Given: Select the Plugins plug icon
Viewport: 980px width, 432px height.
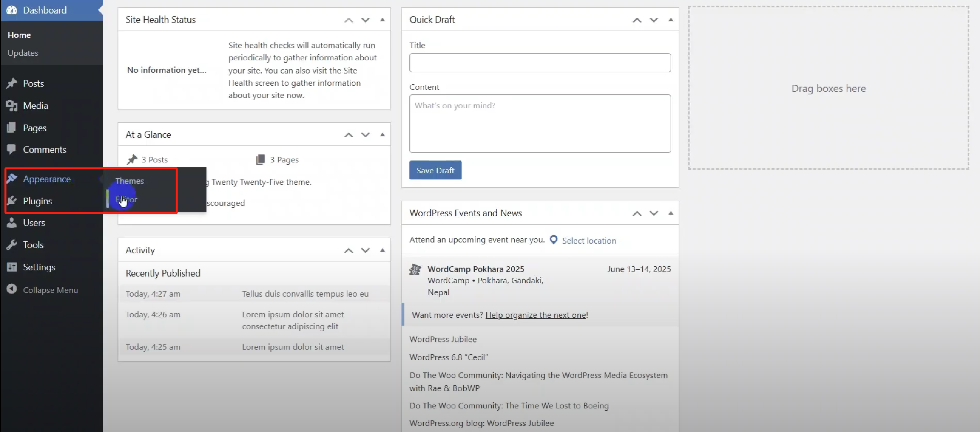Looking at the screenshot, I should (12, 201).
